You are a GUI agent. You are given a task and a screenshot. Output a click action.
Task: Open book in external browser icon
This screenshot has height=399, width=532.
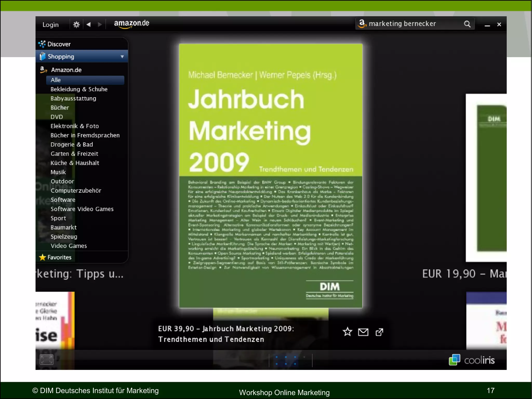379,332
